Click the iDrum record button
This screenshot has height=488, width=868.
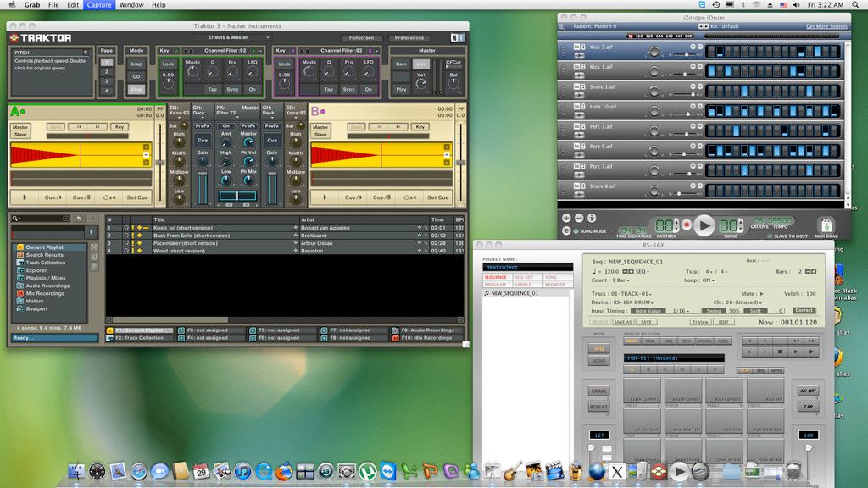(687, 225)
